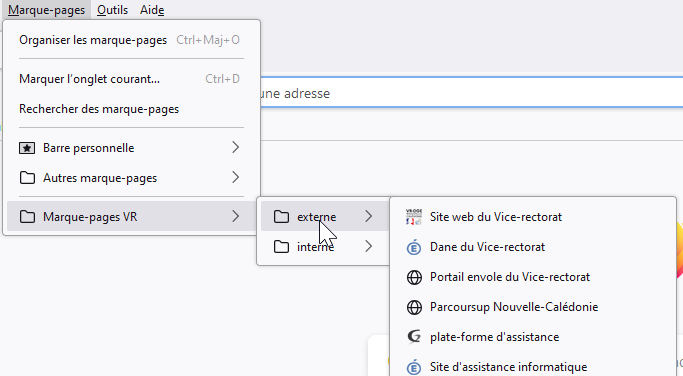Click the plate-forme d'assistance favicon
Screen dimensions: 683x376
tap(414, 337)
